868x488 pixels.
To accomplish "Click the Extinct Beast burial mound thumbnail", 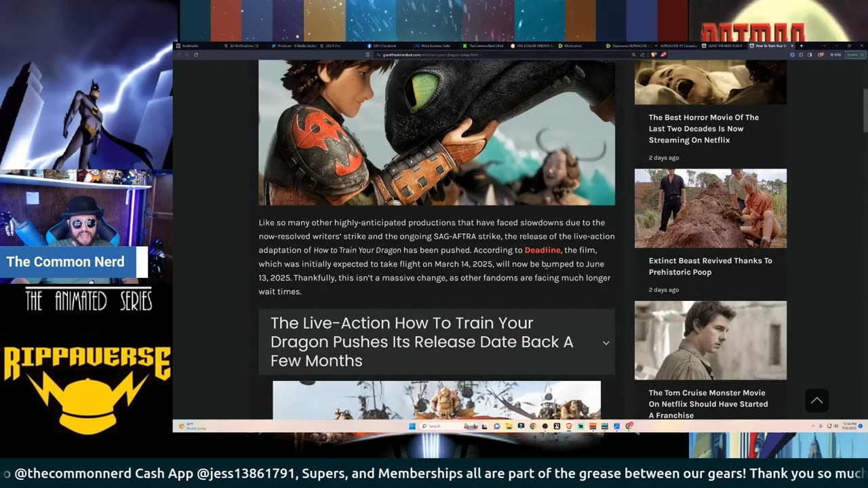I will [x=711, y=208].
